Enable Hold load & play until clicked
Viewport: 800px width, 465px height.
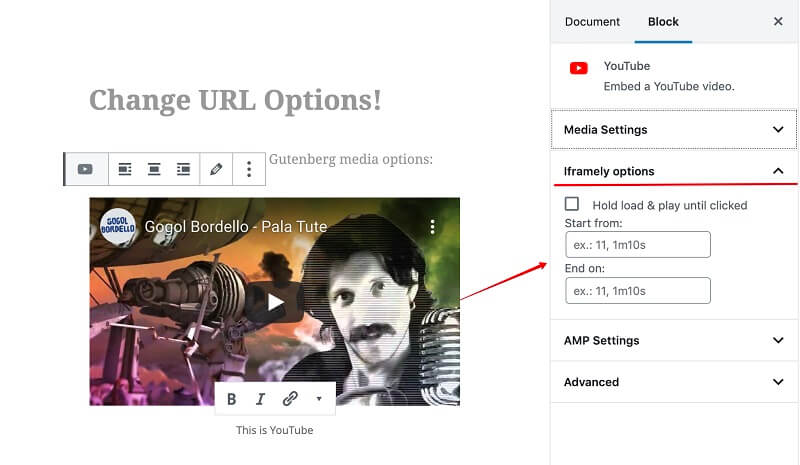tap(572, 204)
